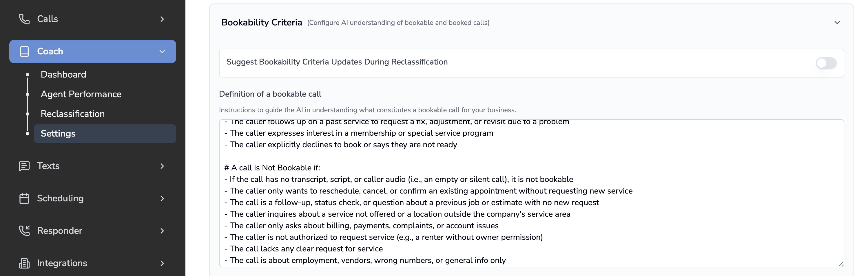868x276 pixels.
Task: Collapse the Coach menu chevron
Action: coord(162,51)
